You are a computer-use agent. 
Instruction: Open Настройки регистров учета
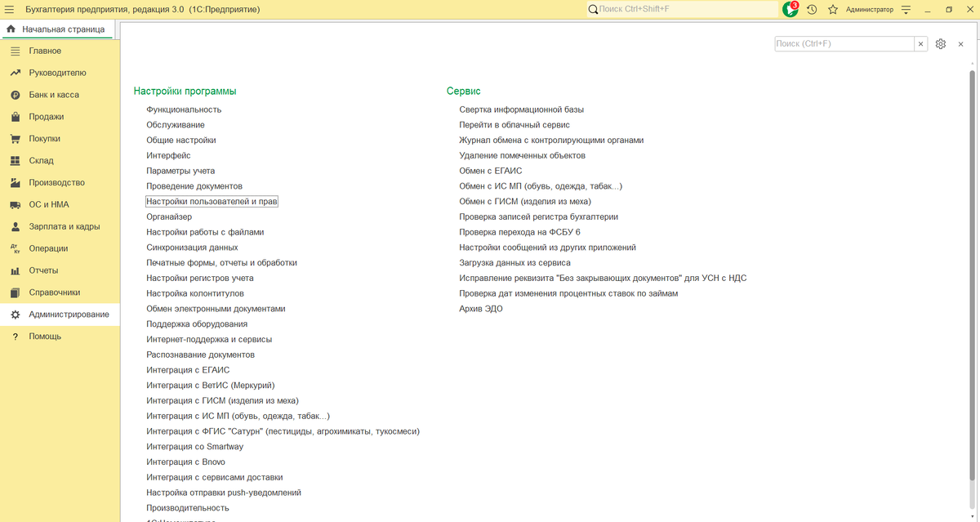click(200, 278)
